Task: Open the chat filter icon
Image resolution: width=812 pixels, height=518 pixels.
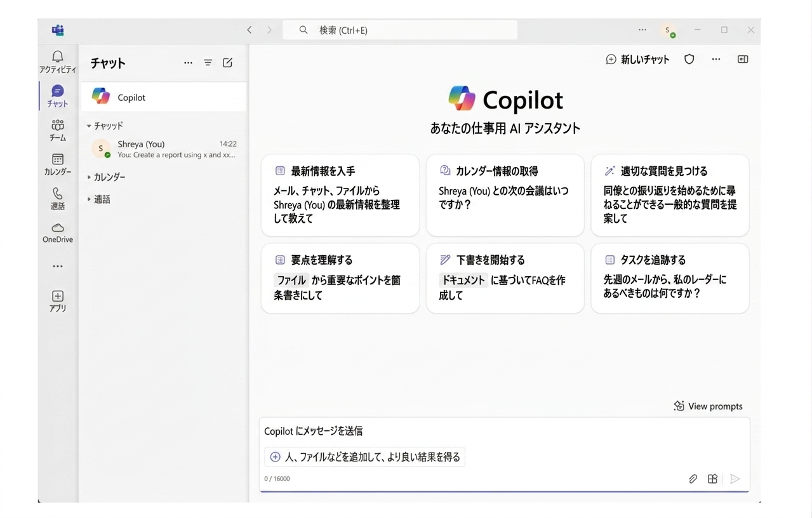Action: [x=208, y=63]
